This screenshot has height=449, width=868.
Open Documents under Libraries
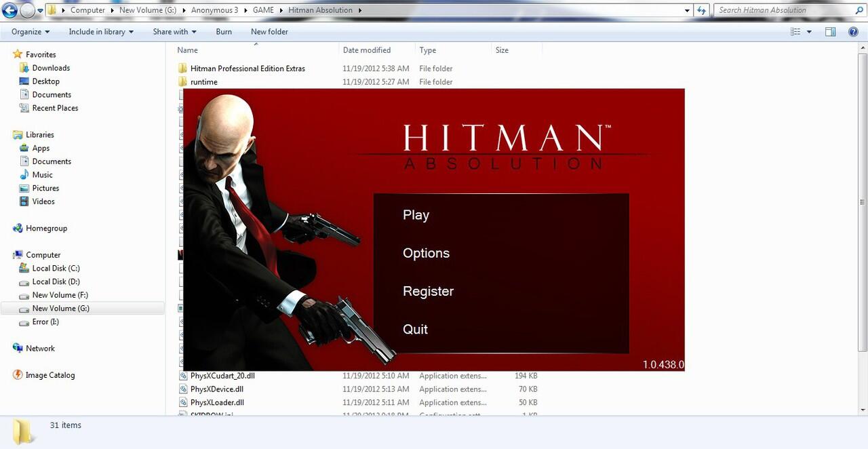[52, 161]
